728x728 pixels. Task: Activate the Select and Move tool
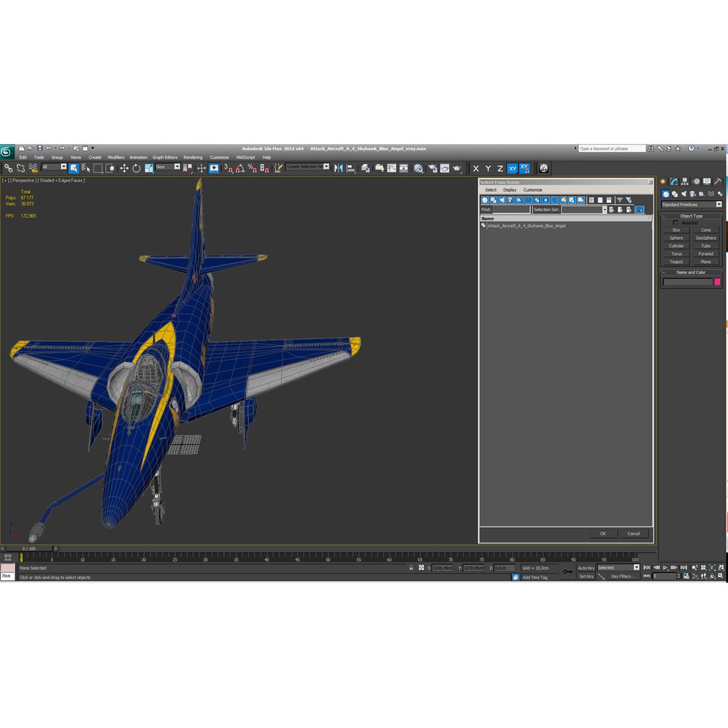[124, 168]
